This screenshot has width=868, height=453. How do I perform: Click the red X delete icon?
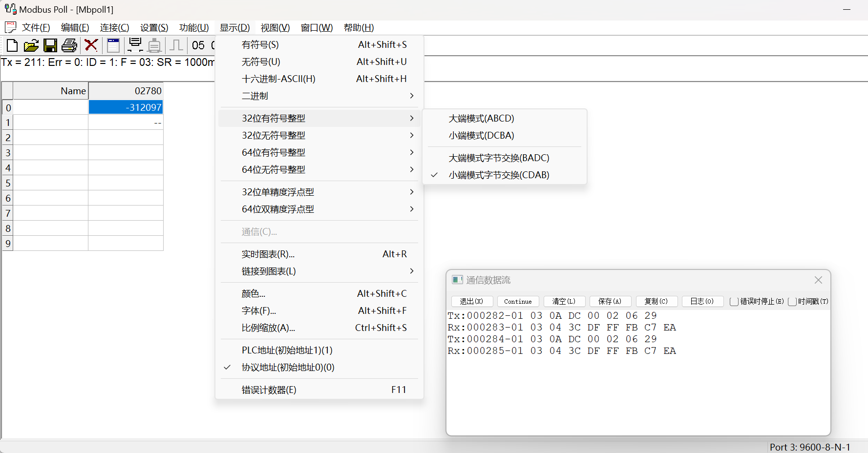91,45
